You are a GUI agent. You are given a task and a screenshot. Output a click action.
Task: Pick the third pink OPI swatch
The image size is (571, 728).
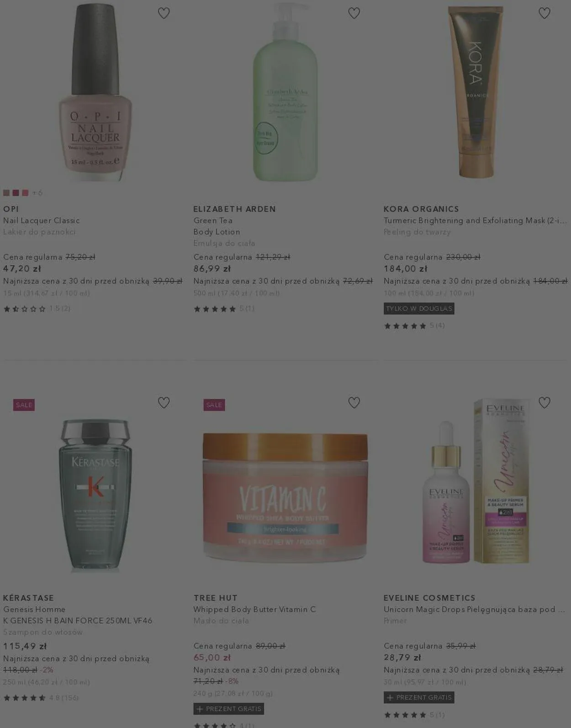[x=25, y=193]
